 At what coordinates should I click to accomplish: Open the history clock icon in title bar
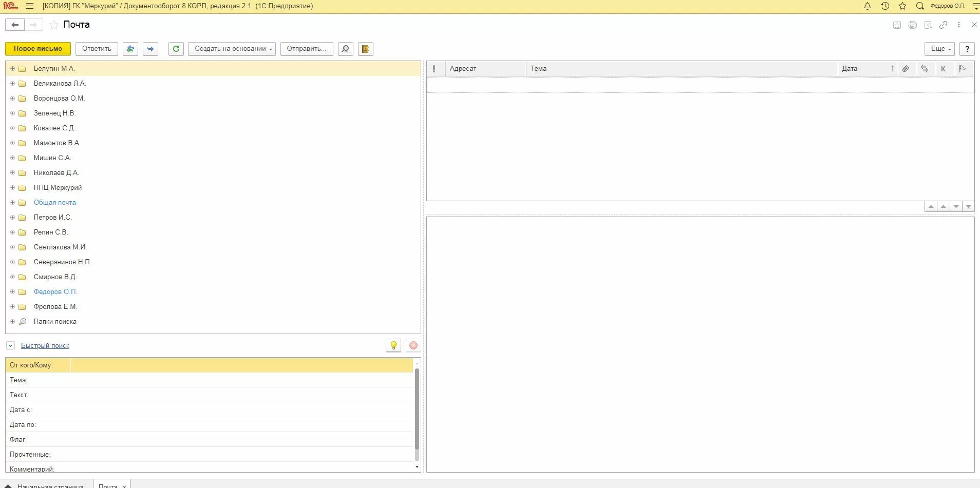(885, 6)
